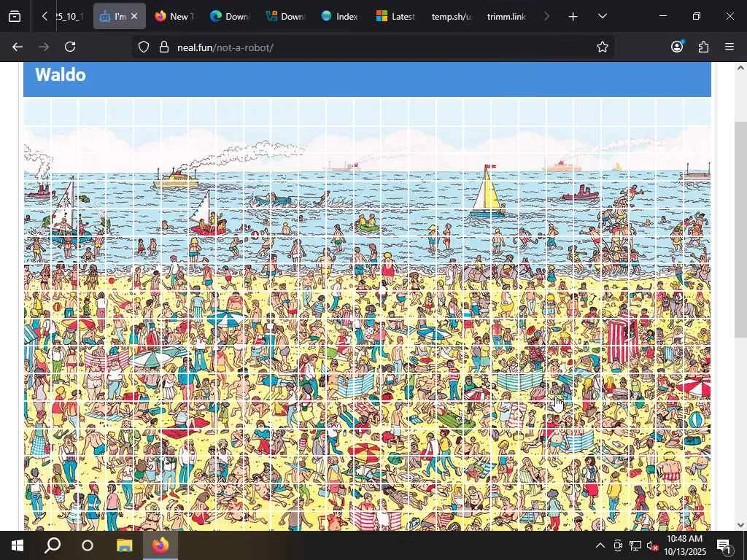The image size is (747, 560).
Task: Click scrollbar up arrow
Action: coord(741,68)
